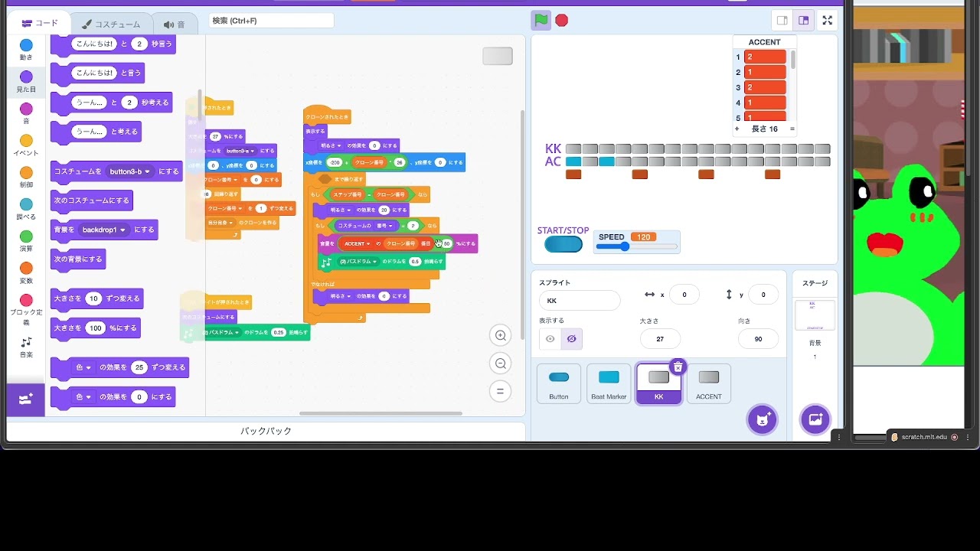The image size is (980, 551).
Task: Open ACCENT list dropdown in script block
Action: click(x=357, y=243)
